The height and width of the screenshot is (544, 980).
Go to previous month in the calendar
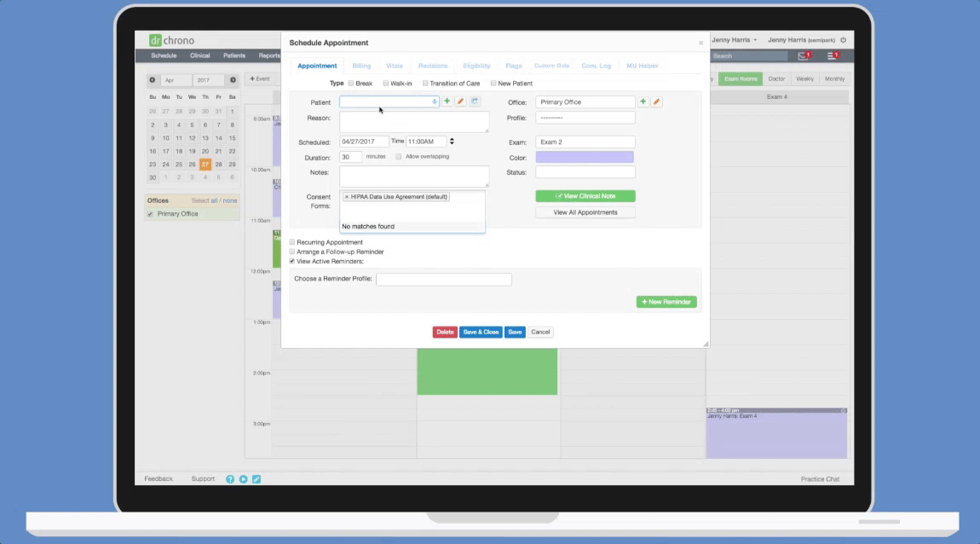[x=152, y=80]
